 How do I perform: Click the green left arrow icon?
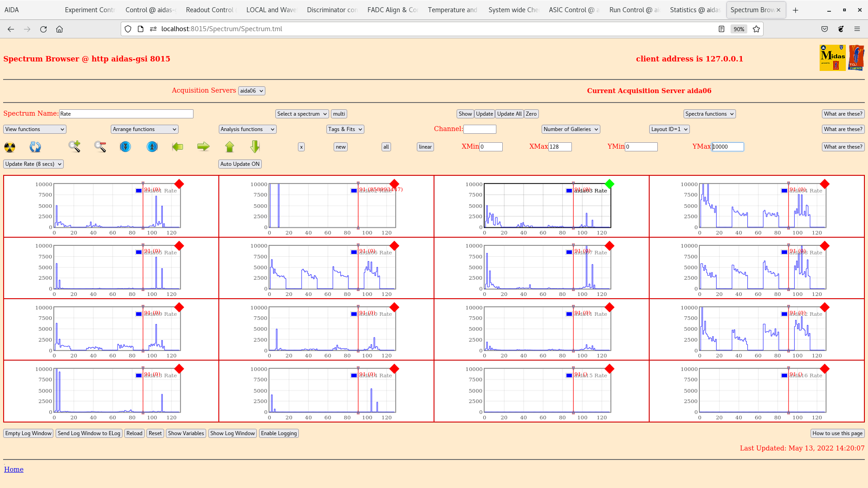pyautogui.click(x=178, y=147)
